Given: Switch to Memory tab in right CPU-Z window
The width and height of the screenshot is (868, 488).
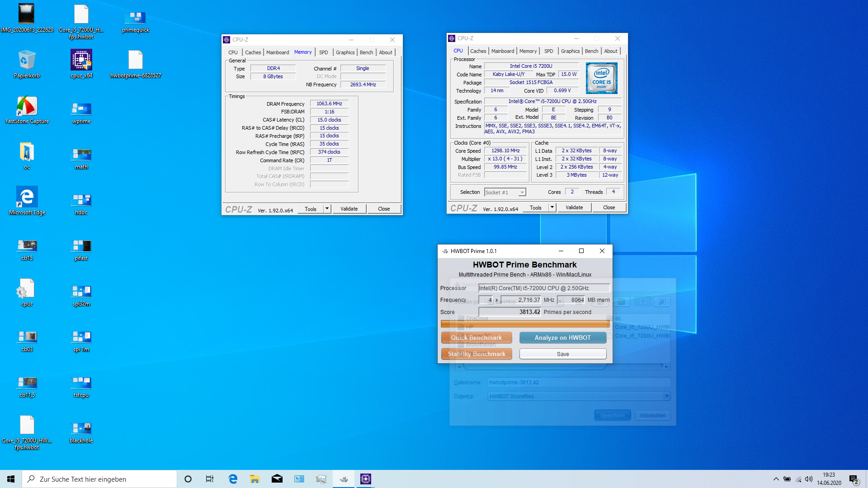Looking at the screenshot, I should tap(528, 51).
